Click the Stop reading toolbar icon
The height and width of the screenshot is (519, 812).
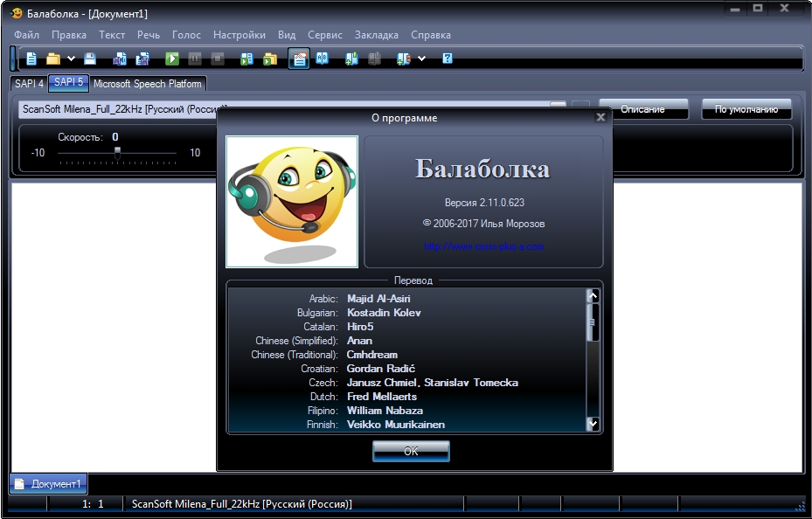click(x=218, y=59)
